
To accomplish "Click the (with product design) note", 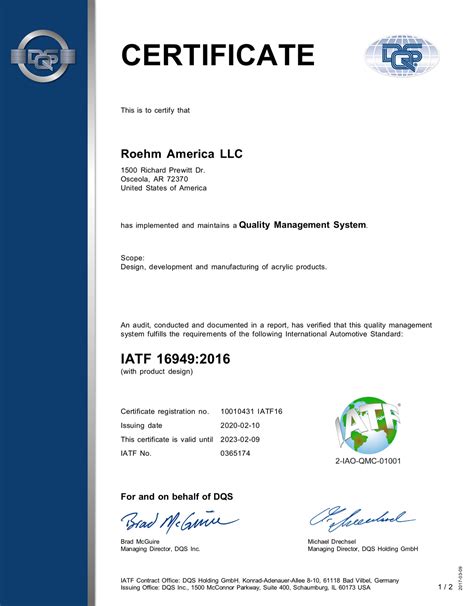I will [x=157, y=372].
